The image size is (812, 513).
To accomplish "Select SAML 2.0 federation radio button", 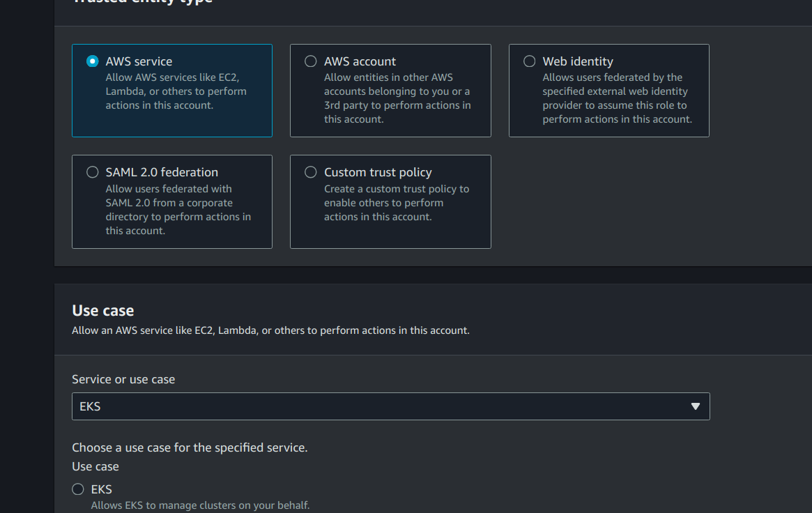I will coord(92,172).
